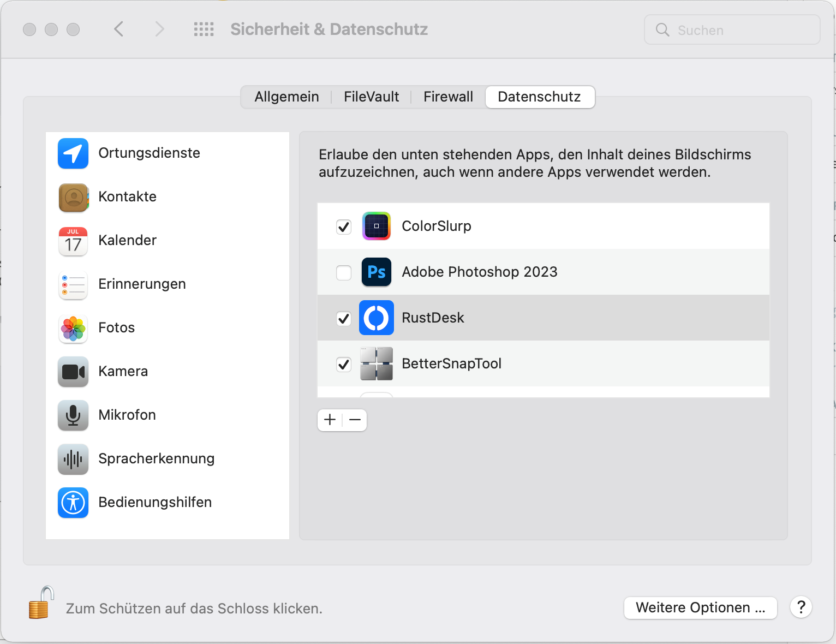Remove selected app with minus button
The width and height of the screenshot is (836, 644).
point(355,420)
